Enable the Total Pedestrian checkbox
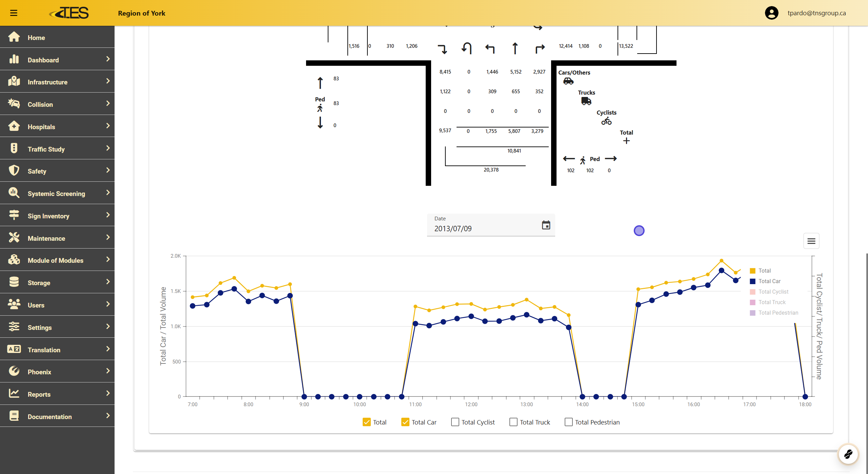 click(x=569, y=422)
